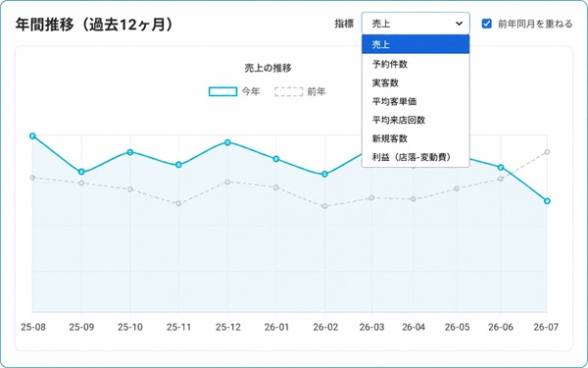
Task: Click the 前年 dashed point for 25-09
Action: [x=81, y=183]
